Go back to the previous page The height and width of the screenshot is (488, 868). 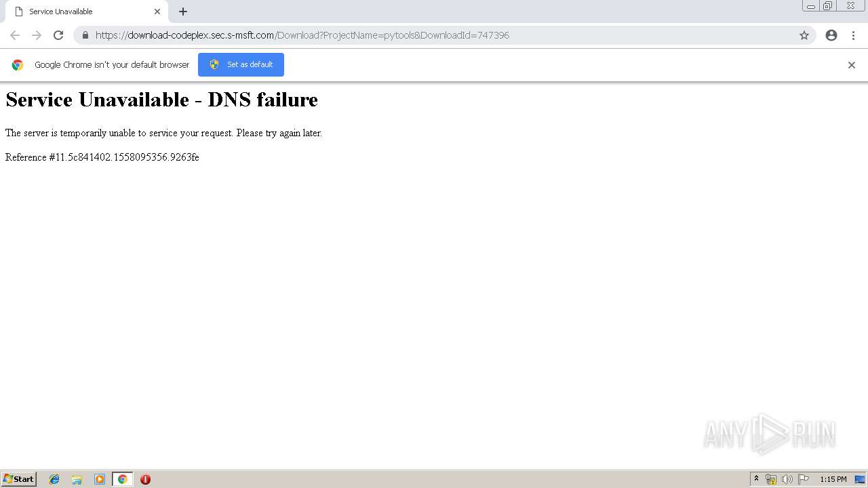tap(15, 35)
